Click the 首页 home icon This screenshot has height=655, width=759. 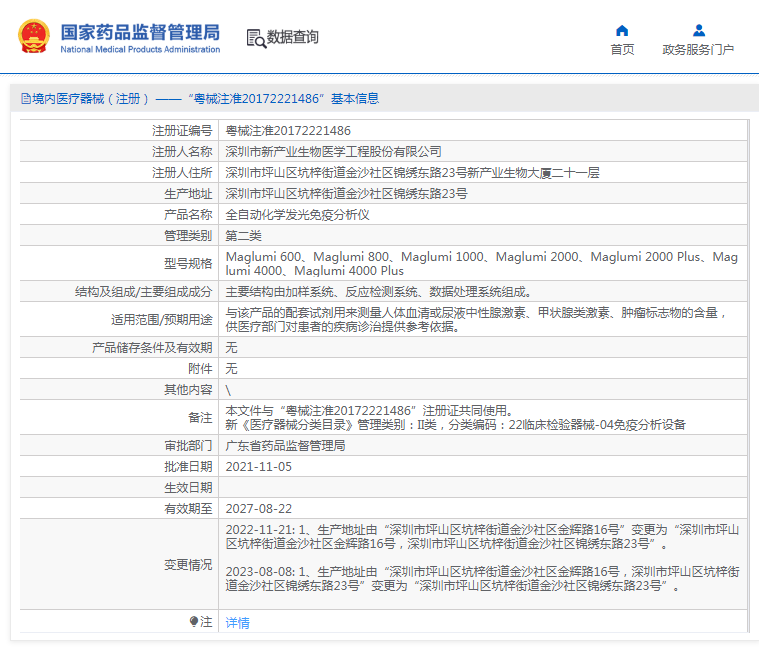[622, 31]
